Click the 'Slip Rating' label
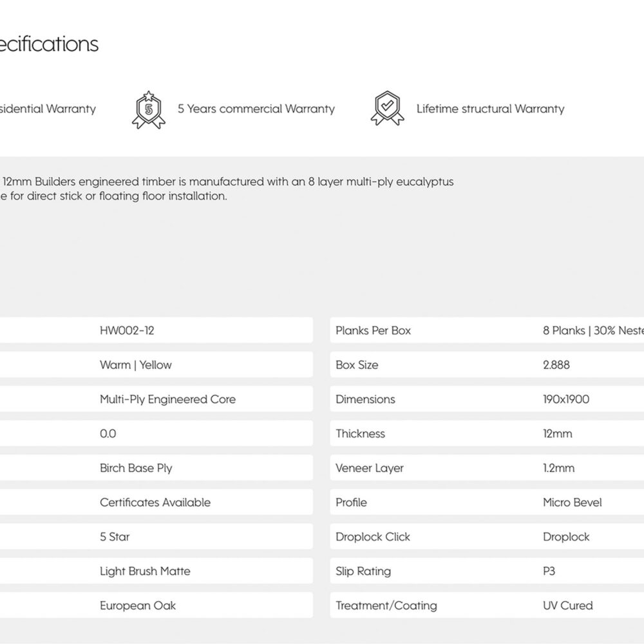Viewport: 644px width, 644px height. [363, 571]
